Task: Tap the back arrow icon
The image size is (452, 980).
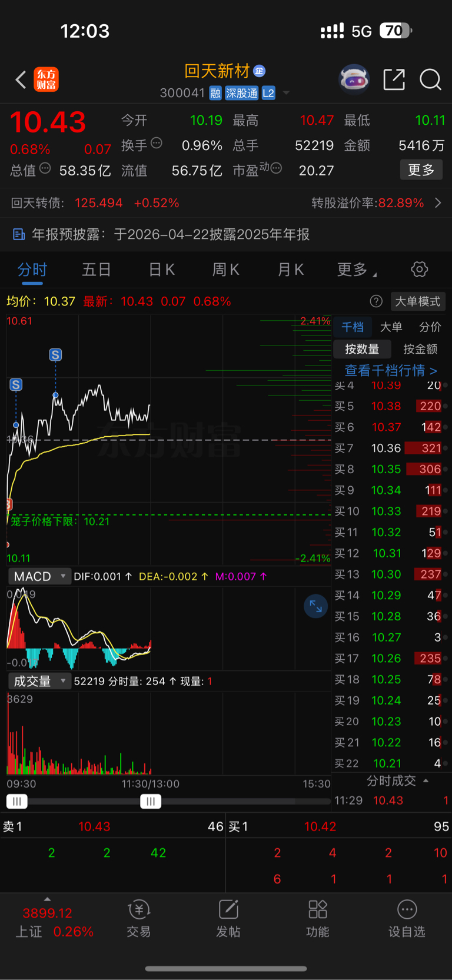Action: click(21, 79)
